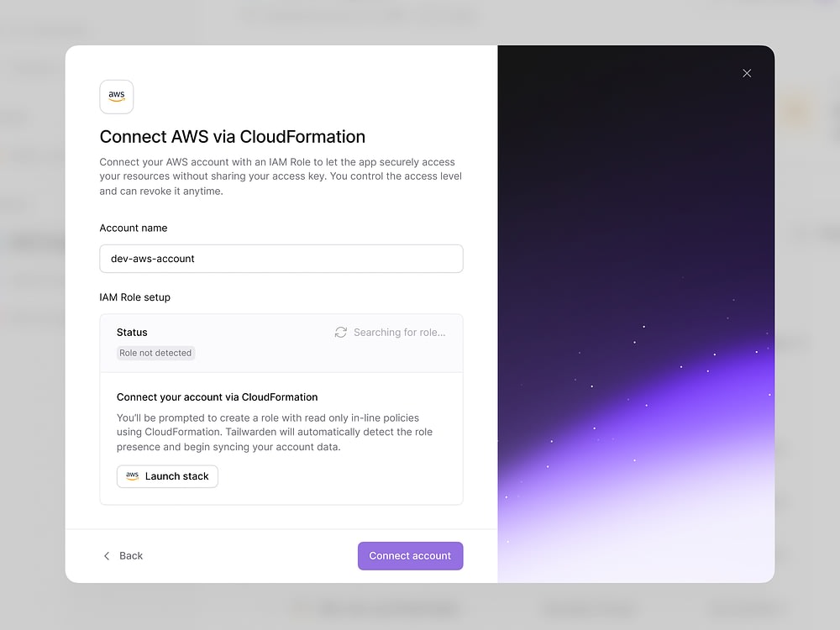Click the Launch stack button

click(x=167, y=476)
